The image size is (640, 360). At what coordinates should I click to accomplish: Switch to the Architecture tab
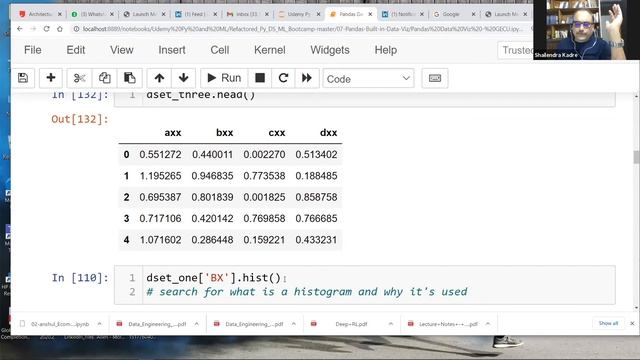(40, 14)
